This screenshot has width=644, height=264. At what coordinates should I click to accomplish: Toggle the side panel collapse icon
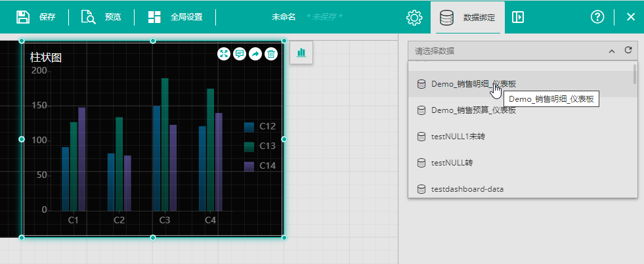pyautogui.click(x=518, y=17)
